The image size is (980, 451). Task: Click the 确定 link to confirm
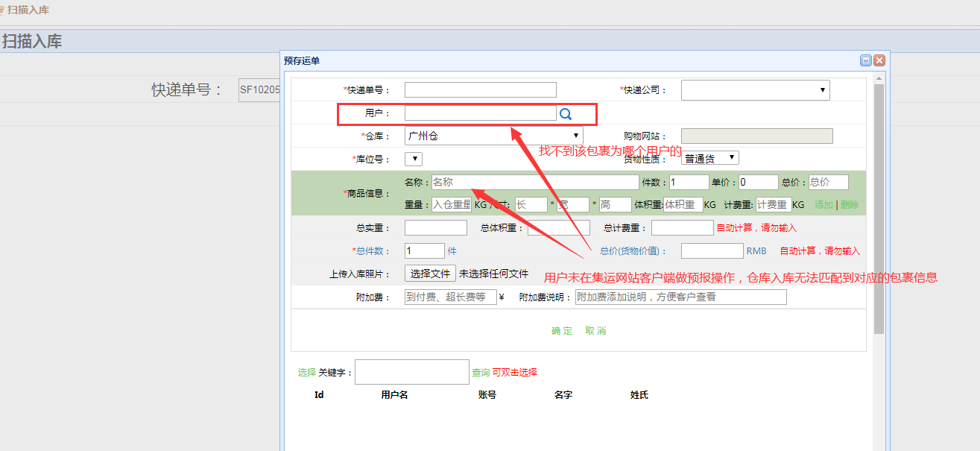tap(562, 331)
